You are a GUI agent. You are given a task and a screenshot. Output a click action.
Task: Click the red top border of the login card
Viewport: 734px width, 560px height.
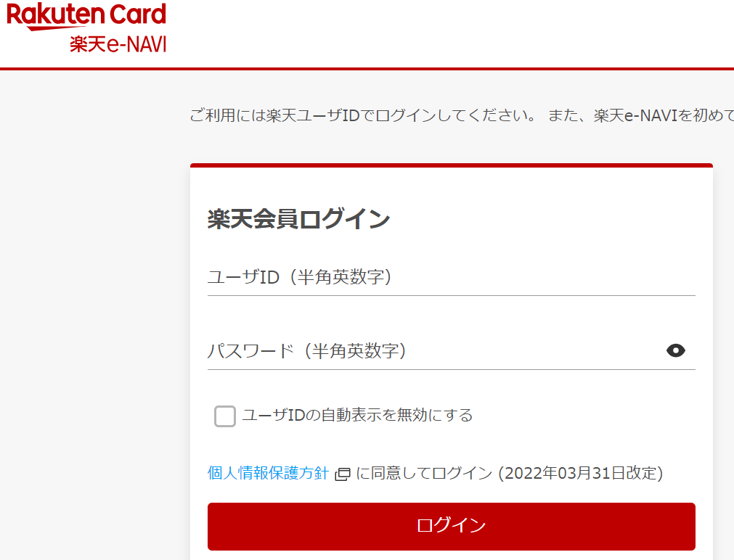tap(451, 165)
